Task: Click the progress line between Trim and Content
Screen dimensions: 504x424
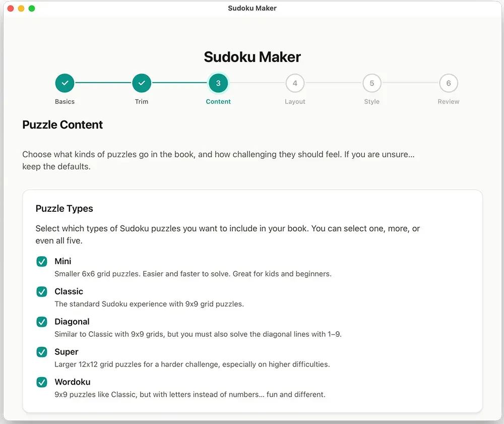Action: [180, 83]
